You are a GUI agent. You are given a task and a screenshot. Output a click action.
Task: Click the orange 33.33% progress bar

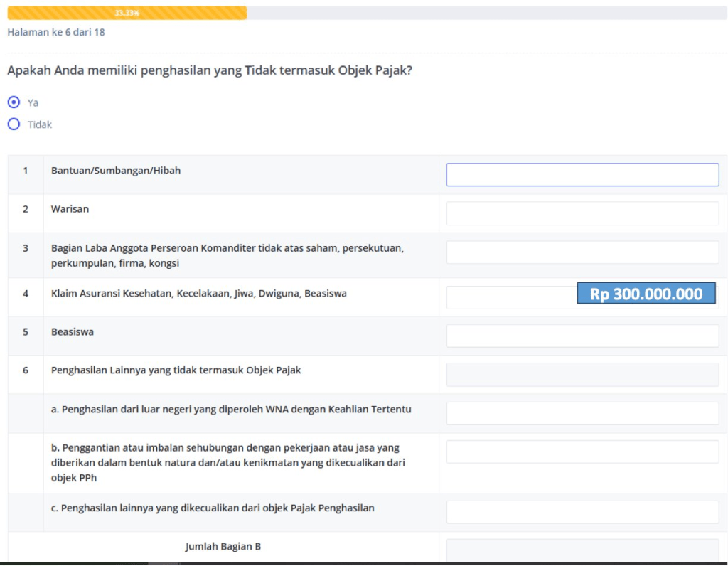click(127, 13)
